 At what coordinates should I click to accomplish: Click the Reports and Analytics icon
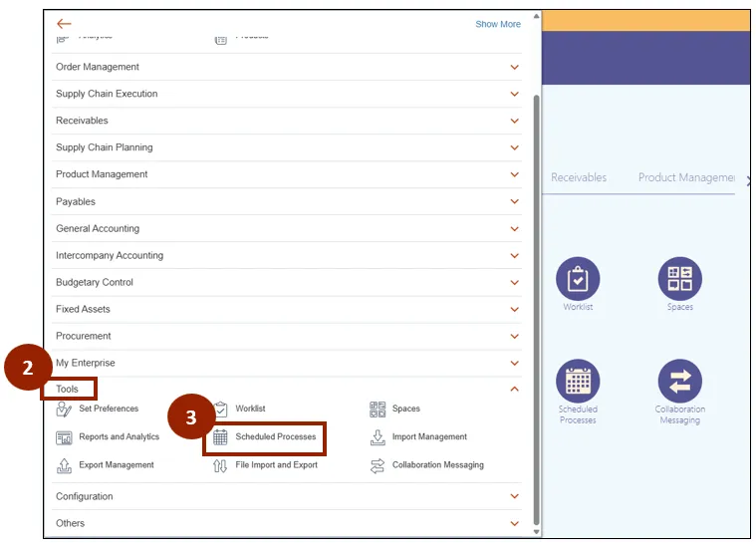64,437
